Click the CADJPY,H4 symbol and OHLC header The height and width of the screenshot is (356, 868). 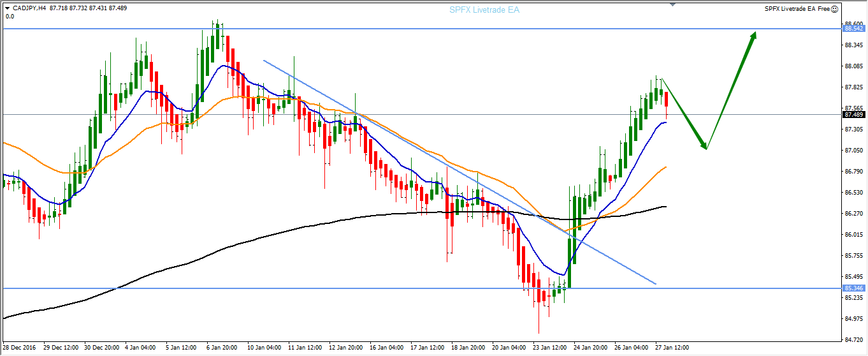[x=69, y=8]
